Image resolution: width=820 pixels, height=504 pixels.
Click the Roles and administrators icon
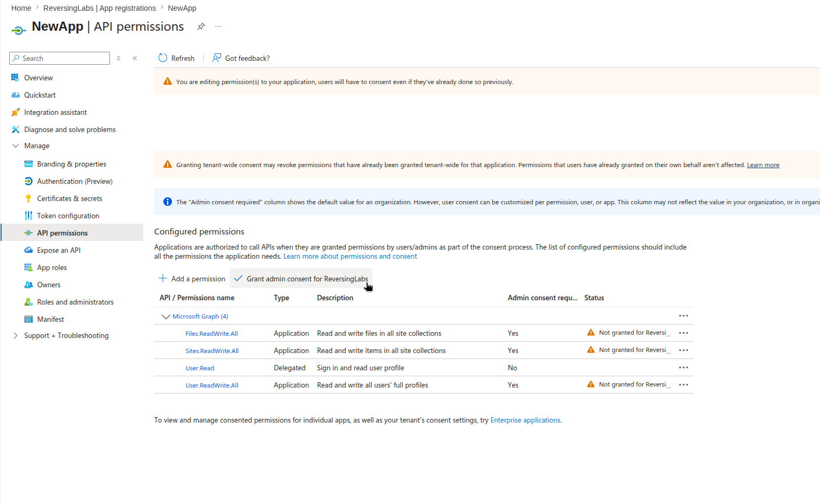coord(29,302)
